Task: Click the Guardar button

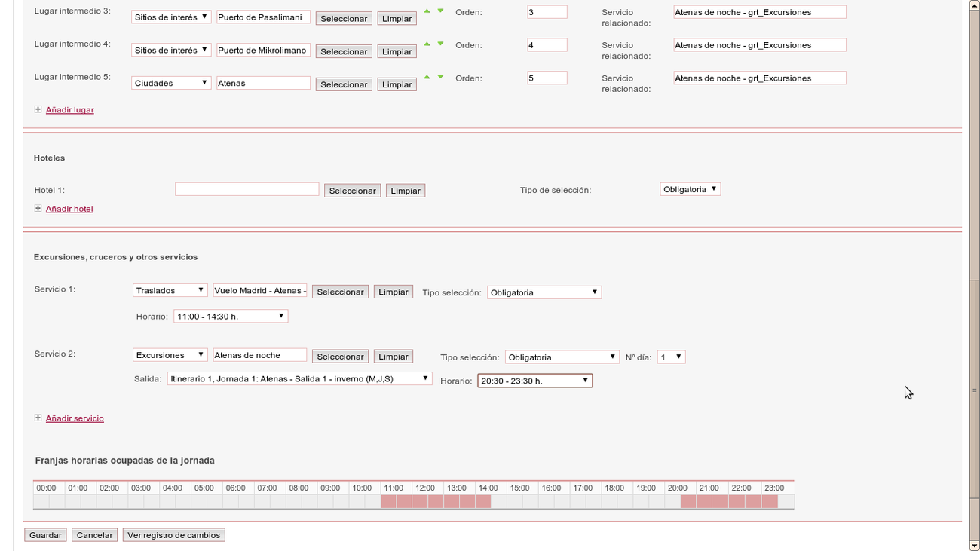Action: [44, 534]
